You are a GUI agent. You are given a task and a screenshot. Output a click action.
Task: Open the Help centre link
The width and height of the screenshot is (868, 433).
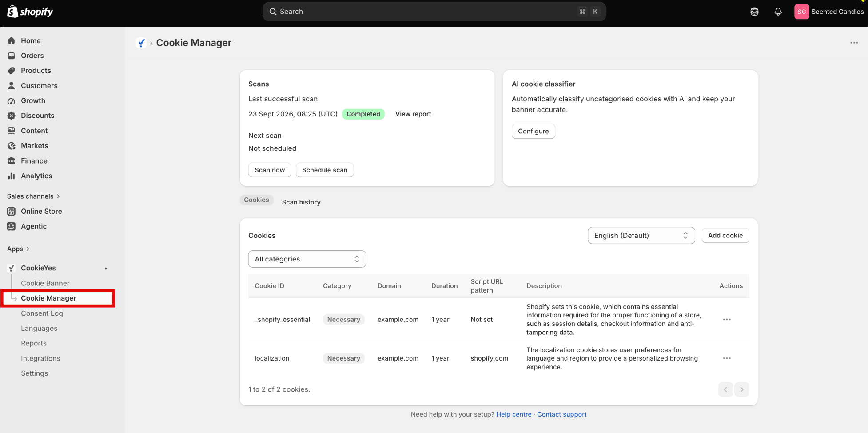point(514,414)
